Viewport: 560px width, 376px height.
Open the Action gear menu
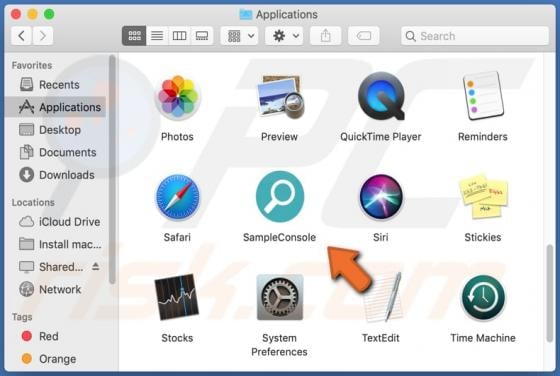tap(285, 36)
